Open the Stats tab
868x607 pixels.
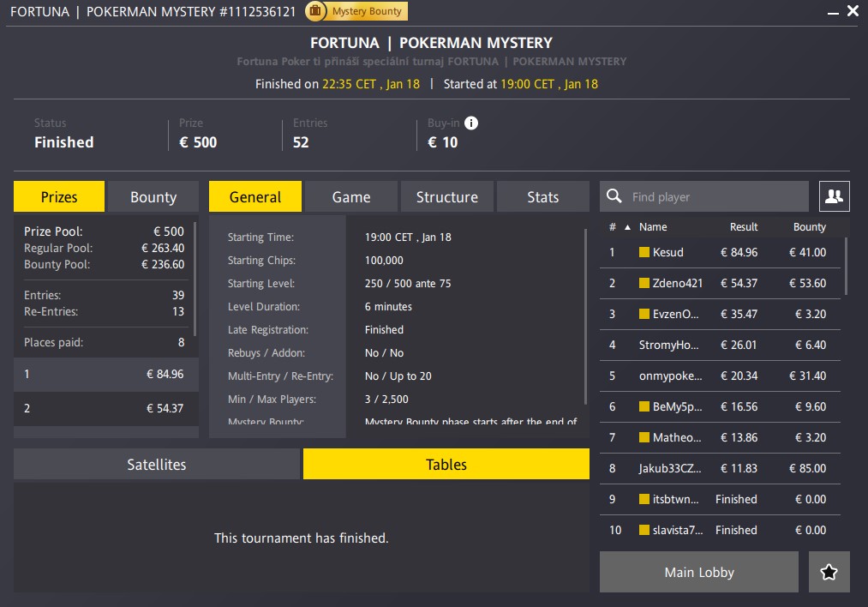coord(543,196)
